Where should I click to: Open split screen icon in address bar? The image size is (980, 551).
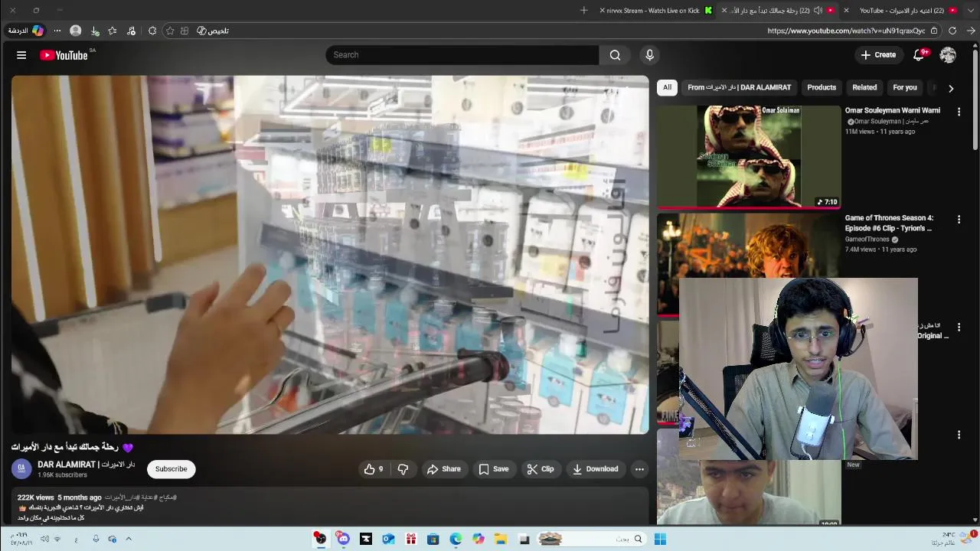(x=185, y=31)
